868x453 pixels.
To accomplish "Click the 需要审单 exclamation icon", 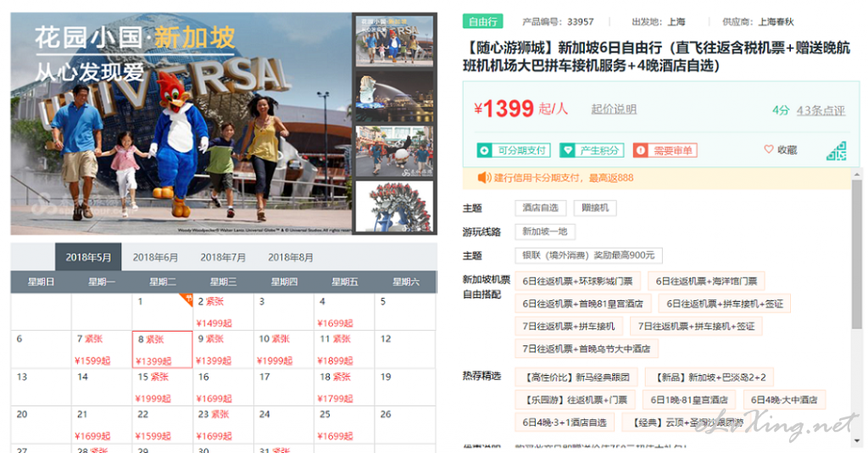I will pyautogui.click(x=641, y=150).
